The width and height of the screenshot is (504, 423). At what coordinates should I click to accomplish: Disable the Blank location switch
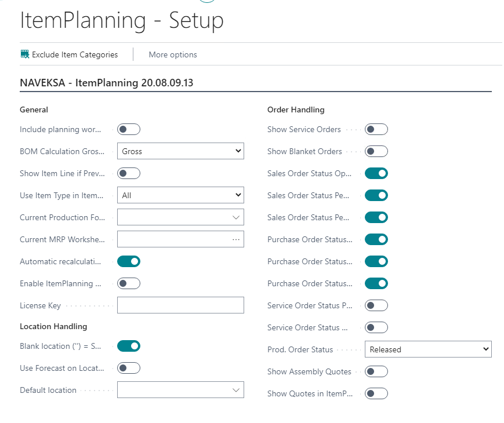point(128,346)
